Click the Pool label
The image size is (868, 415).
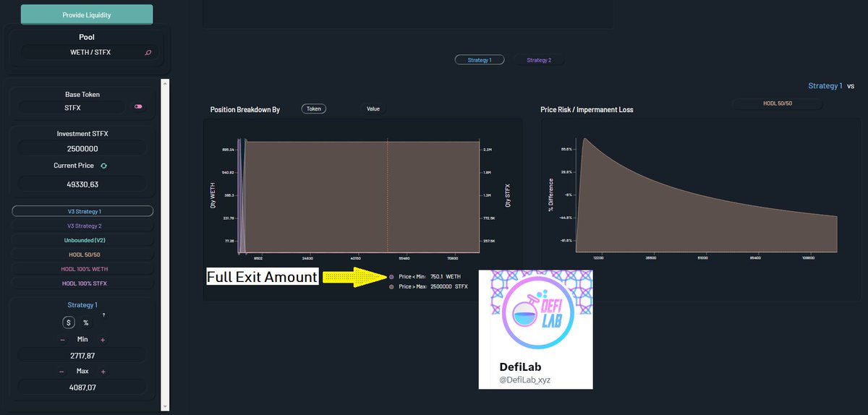(87, 37)
